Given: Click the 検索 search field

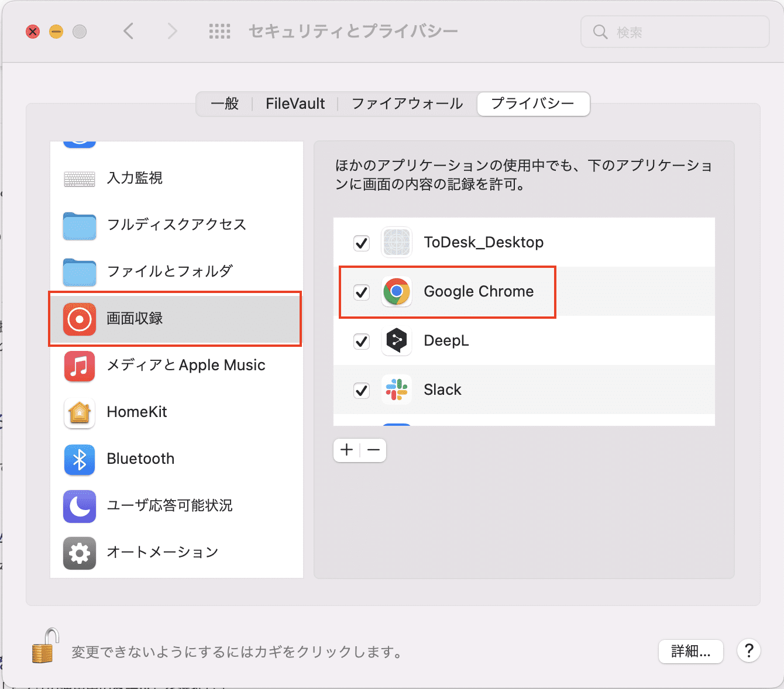Looking at the screenshot, I should tap(675, 32).
